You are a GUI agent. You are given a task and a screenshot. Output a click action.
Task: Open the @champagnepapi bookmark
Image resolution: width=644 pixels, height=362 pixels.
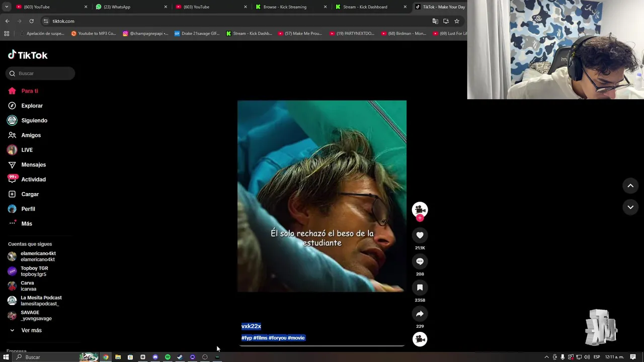(x=145, y=34)
